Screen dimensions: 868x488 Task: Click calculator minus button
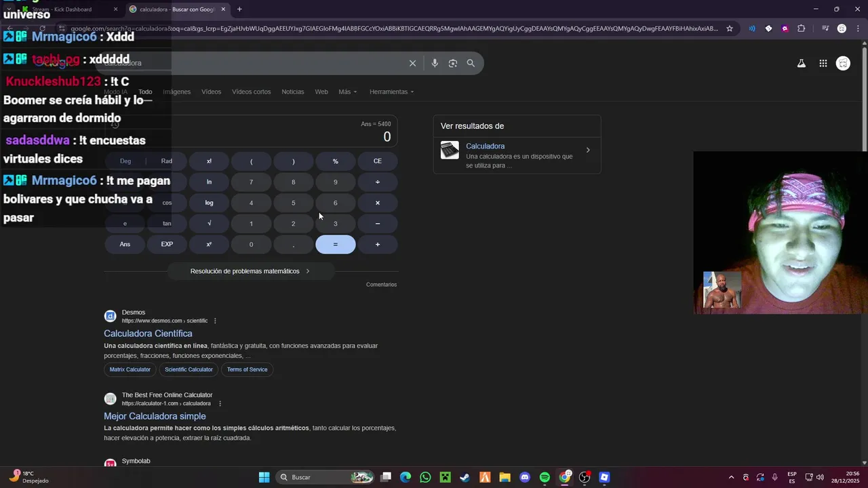point(378,224)
